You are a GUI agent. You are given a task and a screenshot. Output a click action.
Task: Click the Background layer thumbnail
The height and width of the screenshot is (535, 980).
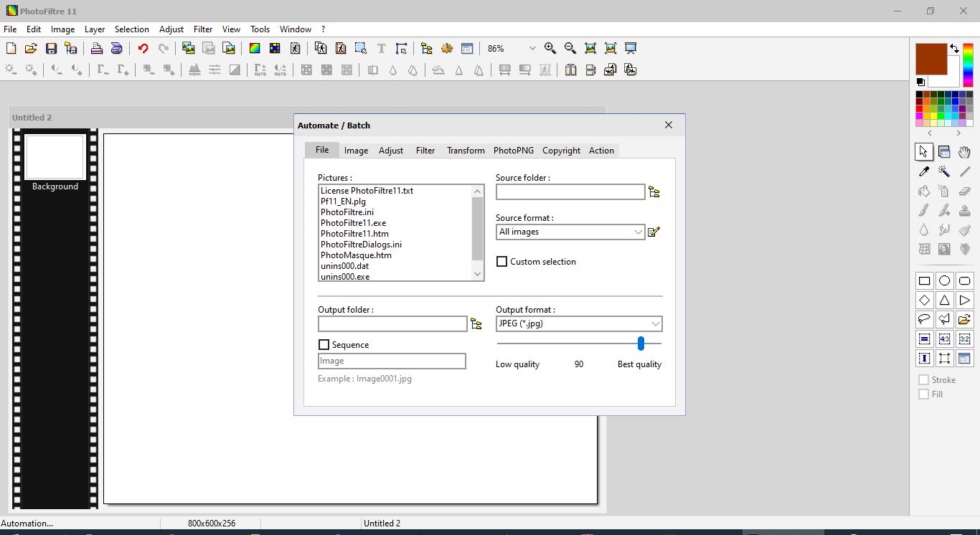pos(55,157)
